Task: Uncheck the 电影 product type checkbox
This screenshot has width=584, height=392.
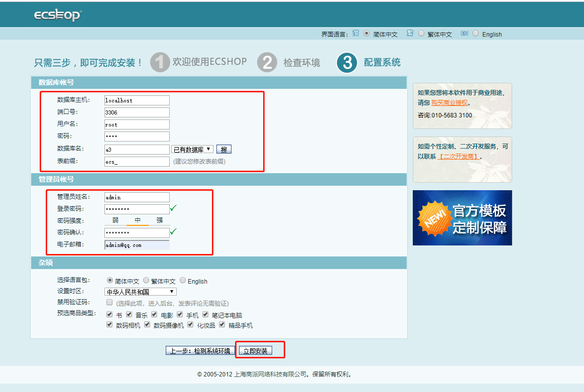Action: tap(154, 315)
